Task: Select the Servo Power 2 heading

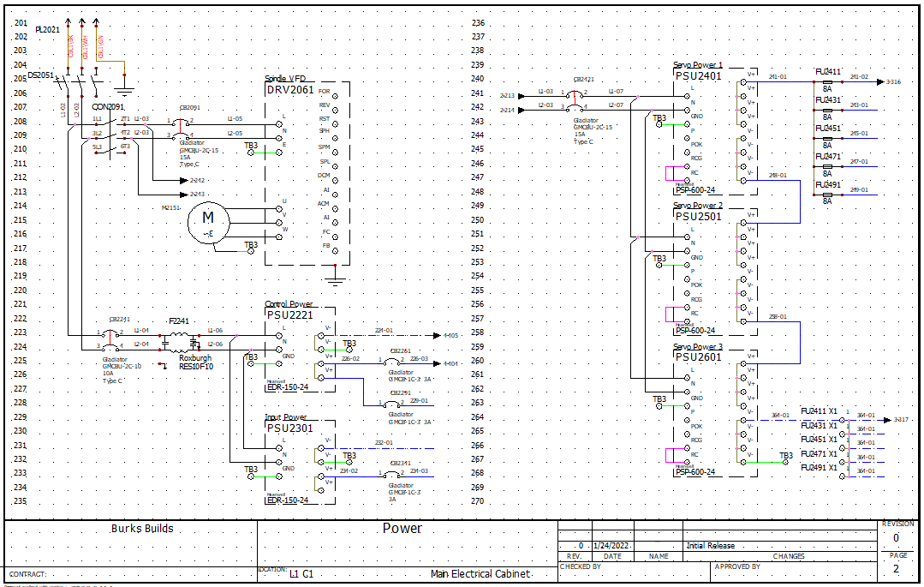Action: tap(698, 206)
